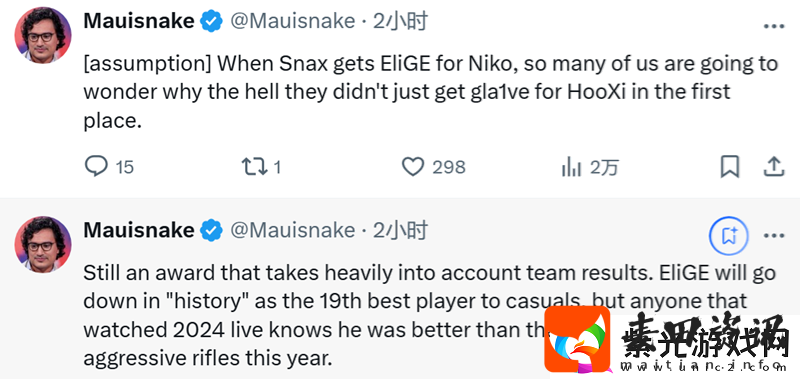Viewport: 800px width, 379px height.
Task: Open view analytics showing 2万
Action: 571,167
